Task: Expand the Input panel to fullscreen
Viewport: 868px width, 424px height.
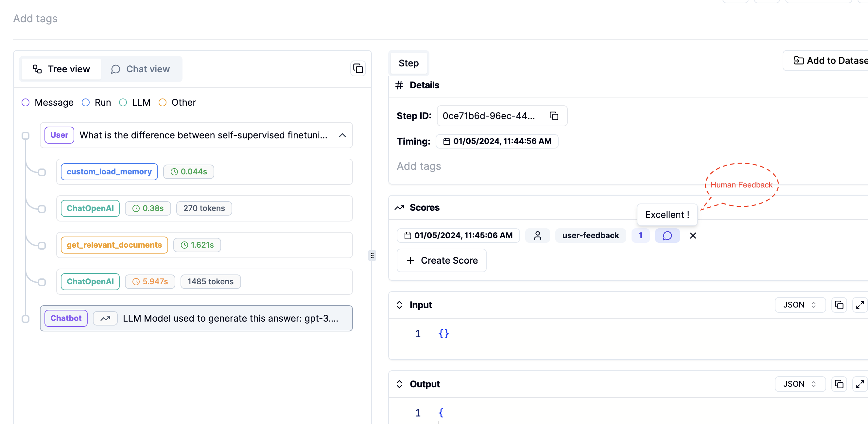Action: click(859, 305)
